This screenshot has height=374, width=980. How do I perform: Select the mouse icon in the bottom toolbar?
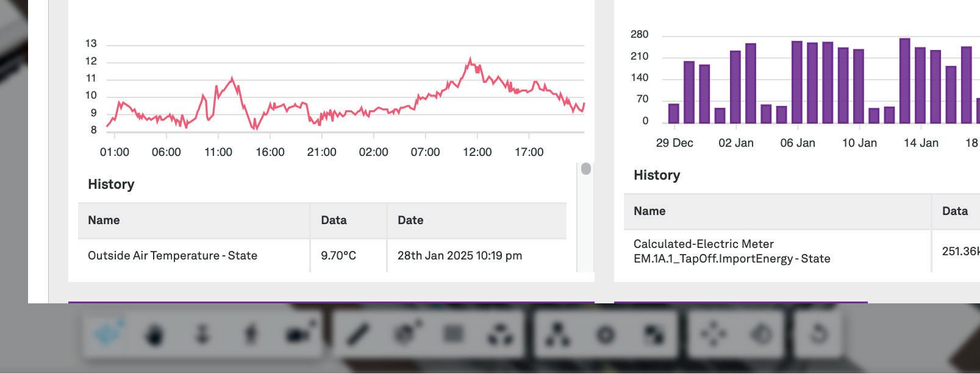155,334
